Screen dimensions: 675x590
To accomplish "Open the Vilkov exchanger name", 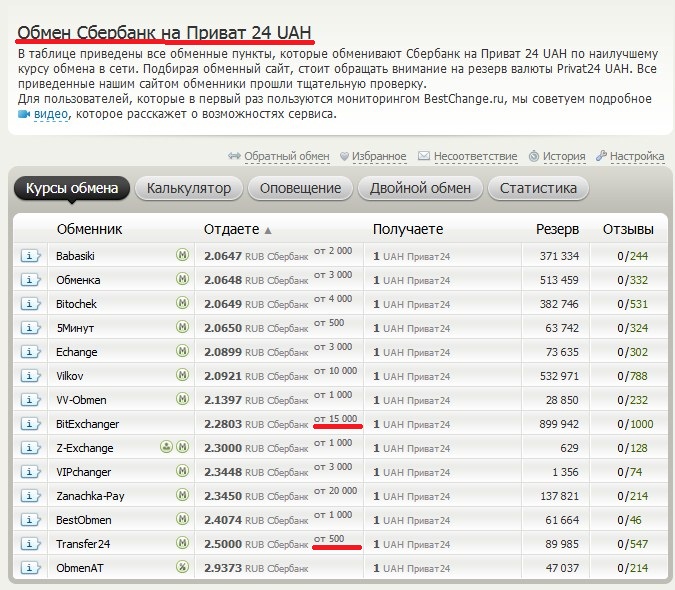I will [x=70, y=376].
